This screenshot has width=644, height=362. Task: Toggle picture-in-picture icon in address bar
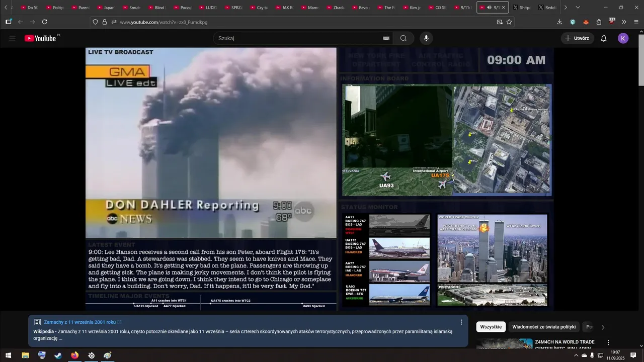[x=500, y=22]
